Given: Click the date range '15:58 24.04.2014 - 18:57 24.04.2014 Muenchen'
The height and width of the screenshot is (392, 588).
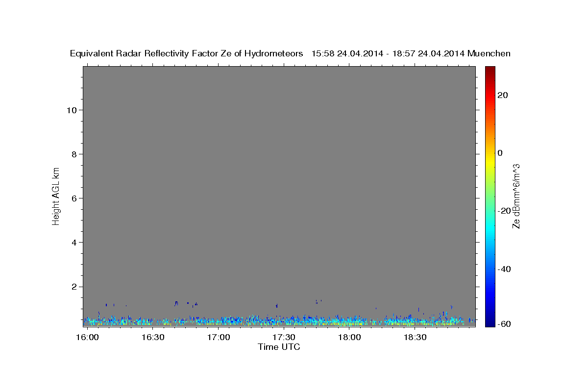Looking at the screenshot, I should point(411,54).
